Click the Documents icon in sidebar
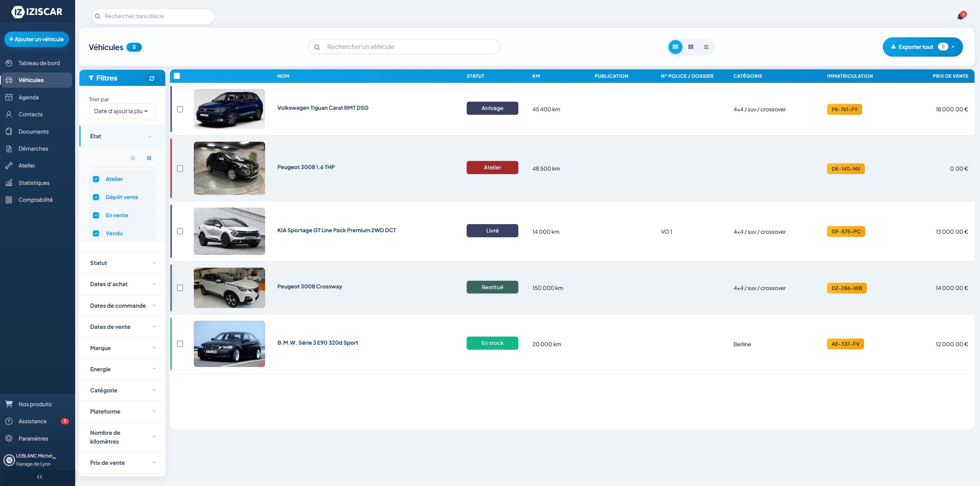980x486 pixels. tap(9, 132)
